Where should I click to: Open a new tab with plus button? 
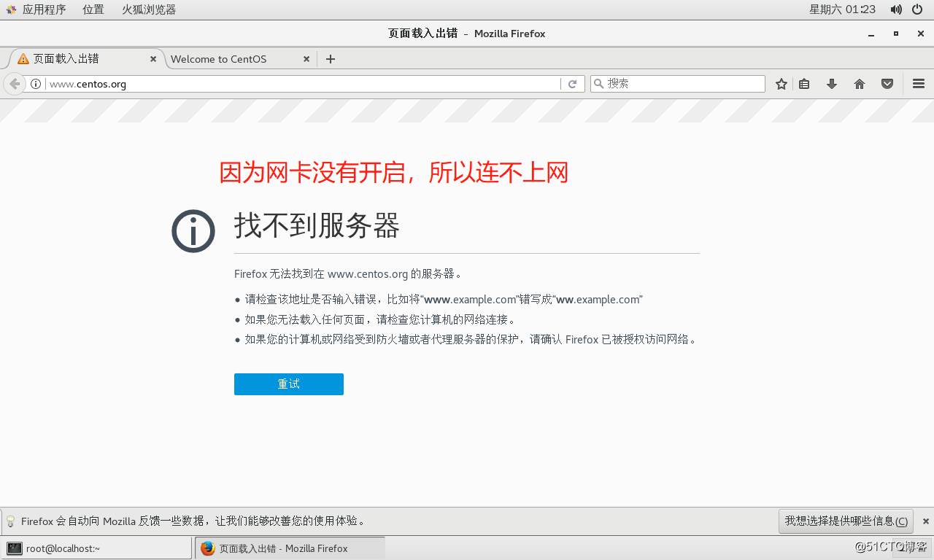(x=331, y=59)
